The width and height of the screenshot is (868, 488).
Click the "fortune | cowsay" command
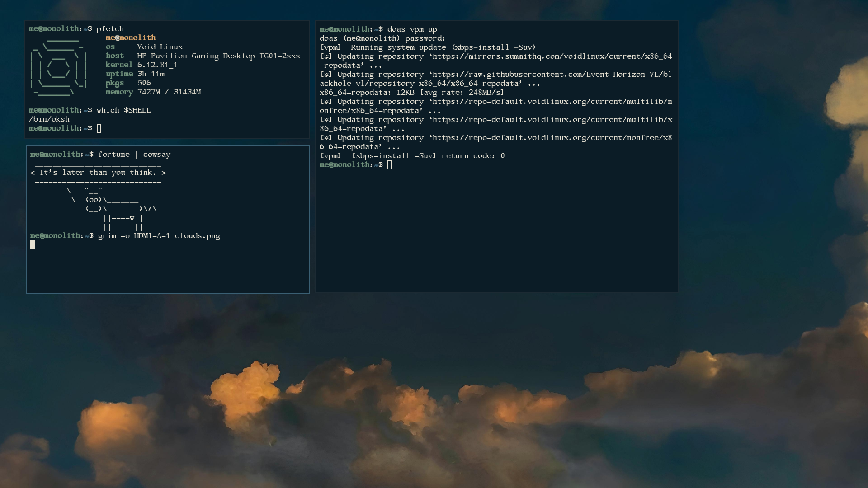[134, 155]
